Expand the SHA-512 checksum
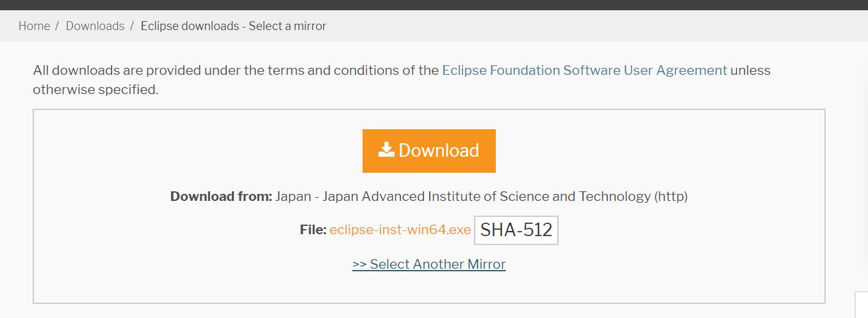Image resolution: width=868 pixels, height=318 pixels. click(516, 230)
